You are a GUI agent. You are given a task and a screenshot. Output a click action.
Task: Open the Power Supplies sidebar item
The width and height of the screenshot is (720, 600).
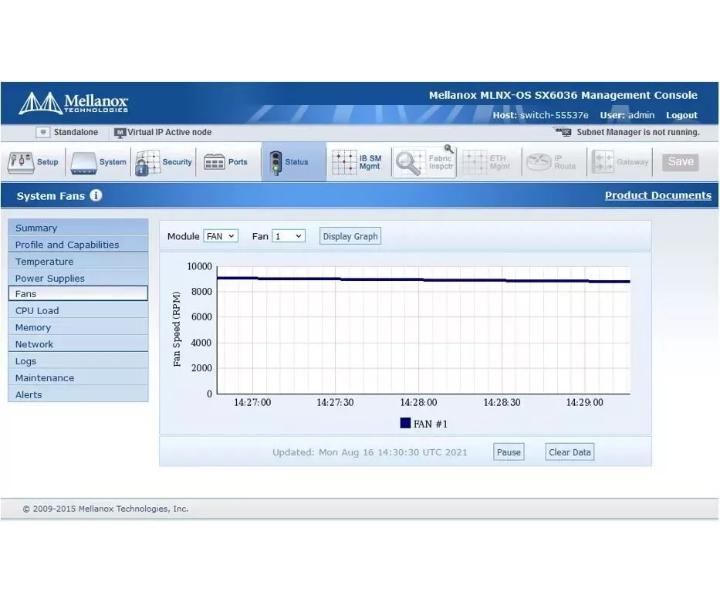click(78, 278)
